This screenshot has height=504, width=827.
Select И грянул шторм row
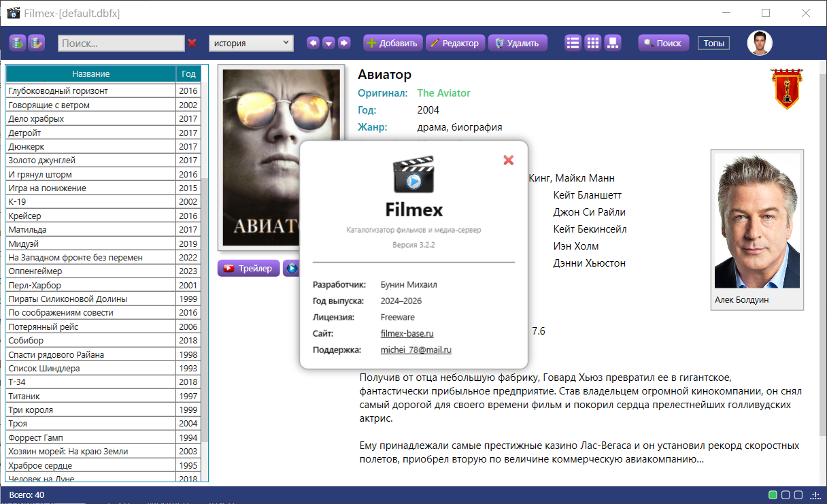coord(103,174)
